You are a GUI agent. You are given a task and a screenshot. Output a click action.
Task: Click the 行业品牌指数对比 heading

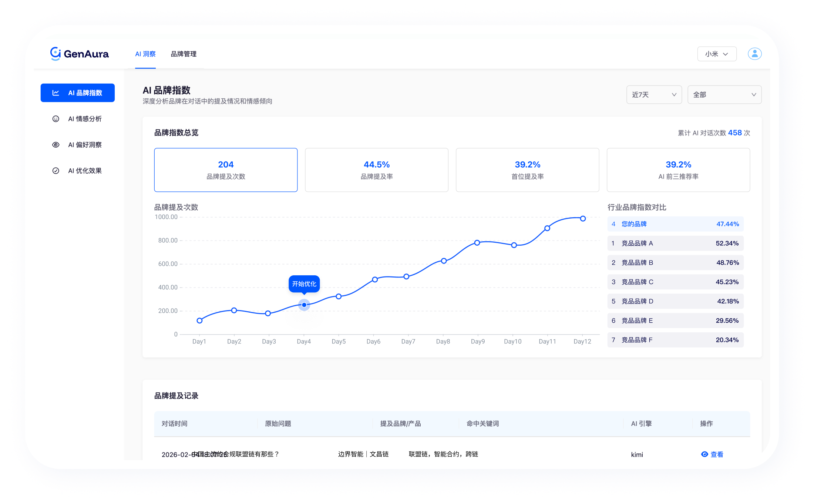(637, 207)
